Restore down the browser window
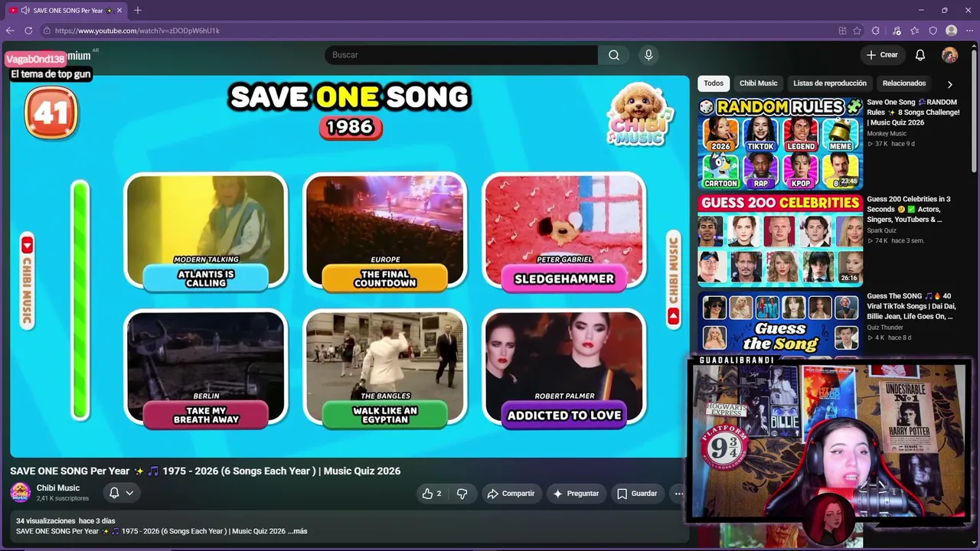Image resolution: width=980 pixels, height=551 pixels. tap(944, 10)
